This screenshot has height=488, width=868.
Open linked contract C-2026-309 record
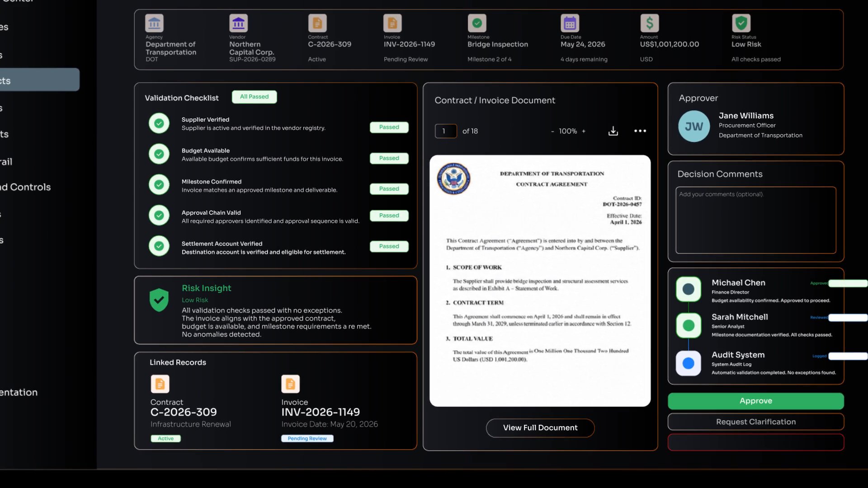[x=184, y=412]
